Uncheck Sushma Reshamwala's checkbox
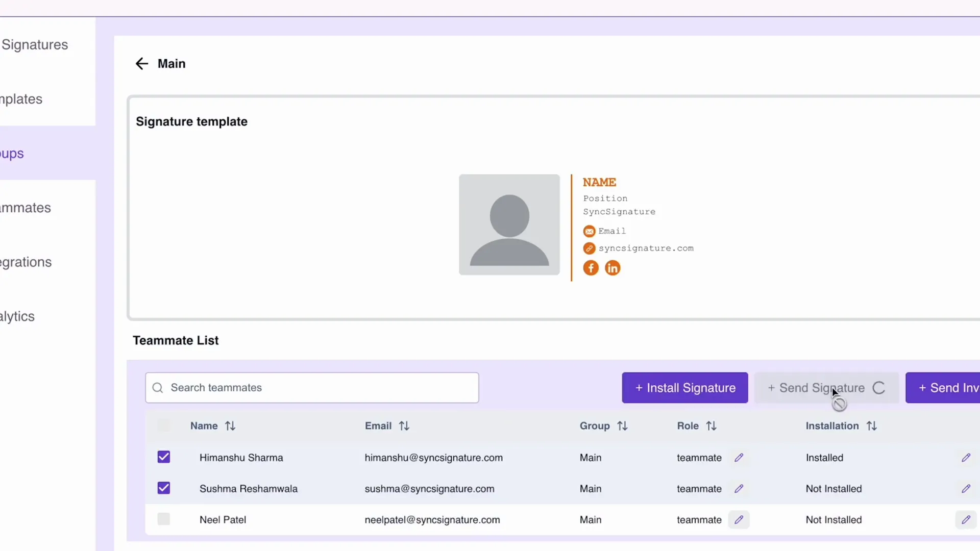This screenshot has width=980, height=551. [x=164, y=488]
